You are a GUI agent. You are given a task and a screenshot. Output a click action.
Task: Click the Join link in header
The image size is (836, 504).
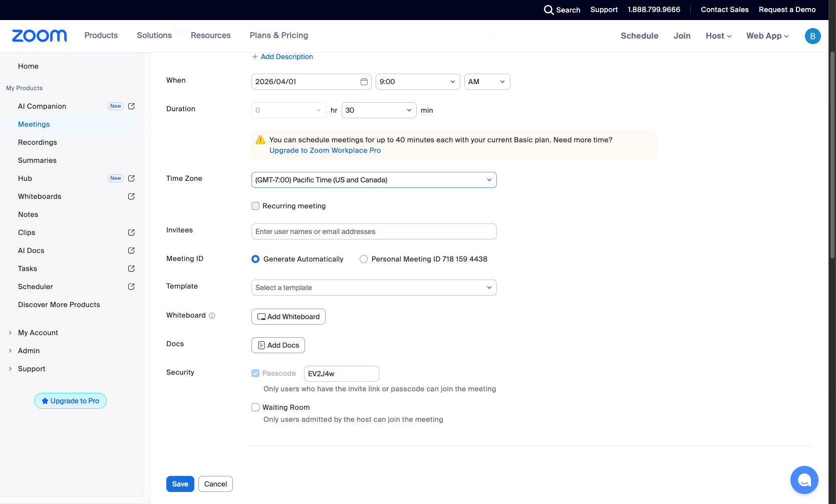point(682,36)
